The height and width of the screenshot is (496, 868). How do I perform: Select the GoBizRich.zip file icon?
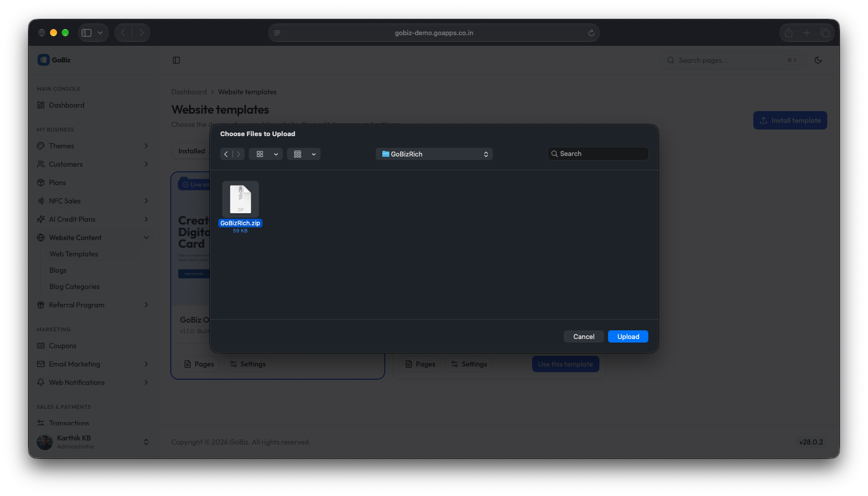coord(241,199)
